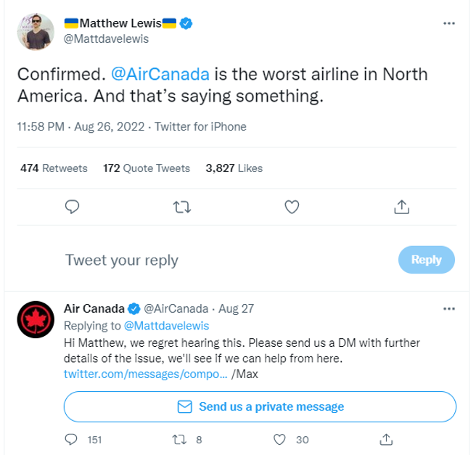The image size is (476, 455).
Task: View the 3,827 Likes list
Action: [x=234, y=168]
